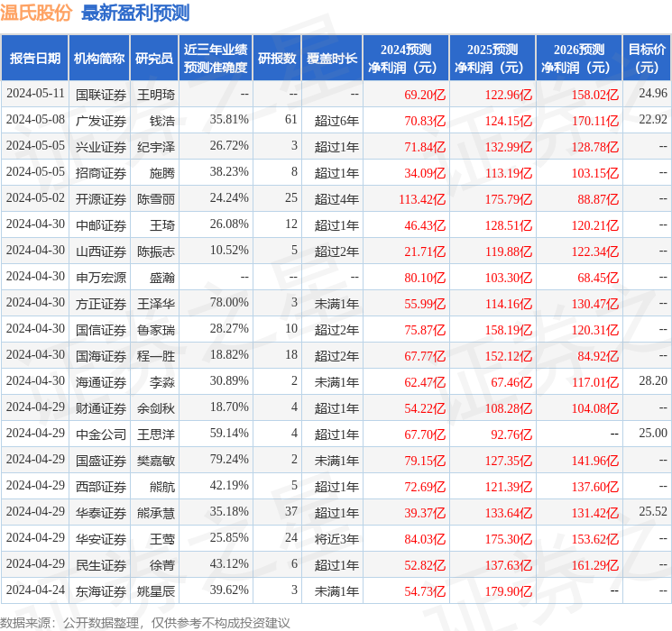Click the 山西证券 institution cell
Image resolution: width=672 pixels, height=631 pixels.
pos(101,251)
